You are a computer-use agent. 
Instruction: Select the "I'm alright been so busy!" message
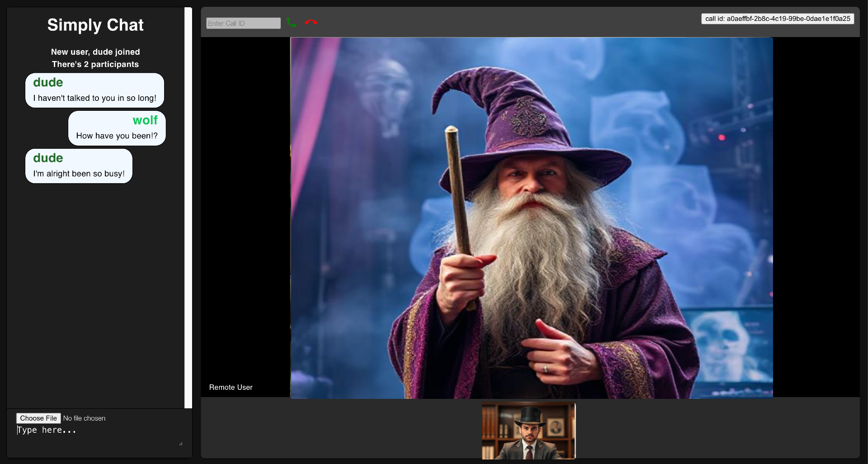[x=79, y=174]
